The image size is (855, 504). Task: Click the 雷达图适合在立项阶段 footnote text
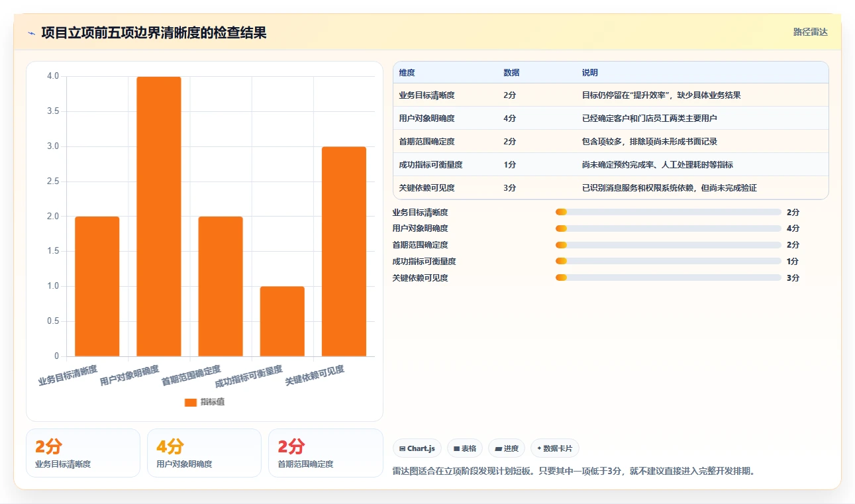click(x=574, y=472)
